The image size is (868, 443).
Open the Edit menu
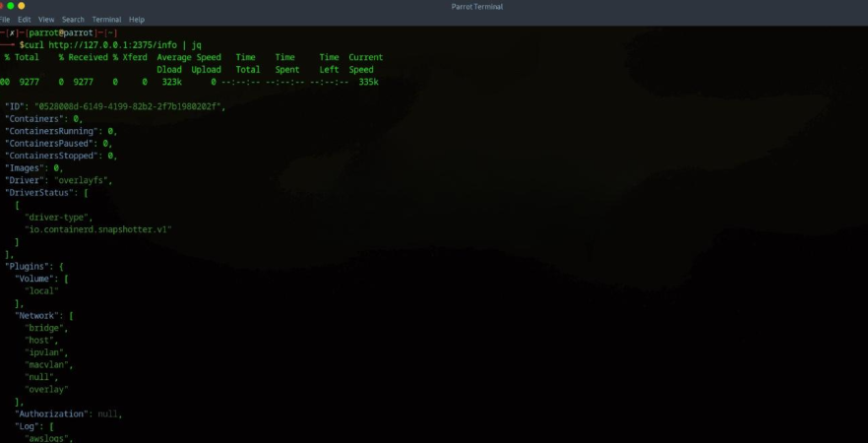24,19
